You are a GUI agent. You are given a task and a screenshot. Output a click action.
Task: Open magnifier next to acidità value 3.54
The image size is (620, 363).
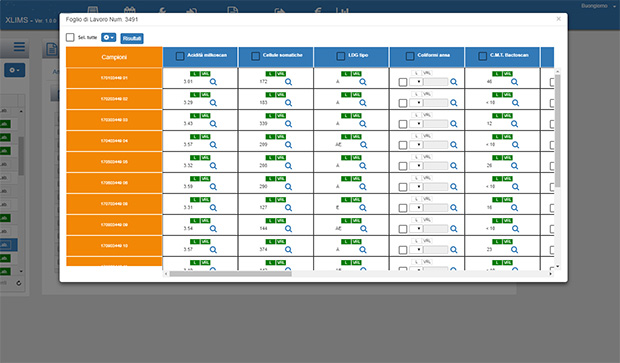[213, 229]
